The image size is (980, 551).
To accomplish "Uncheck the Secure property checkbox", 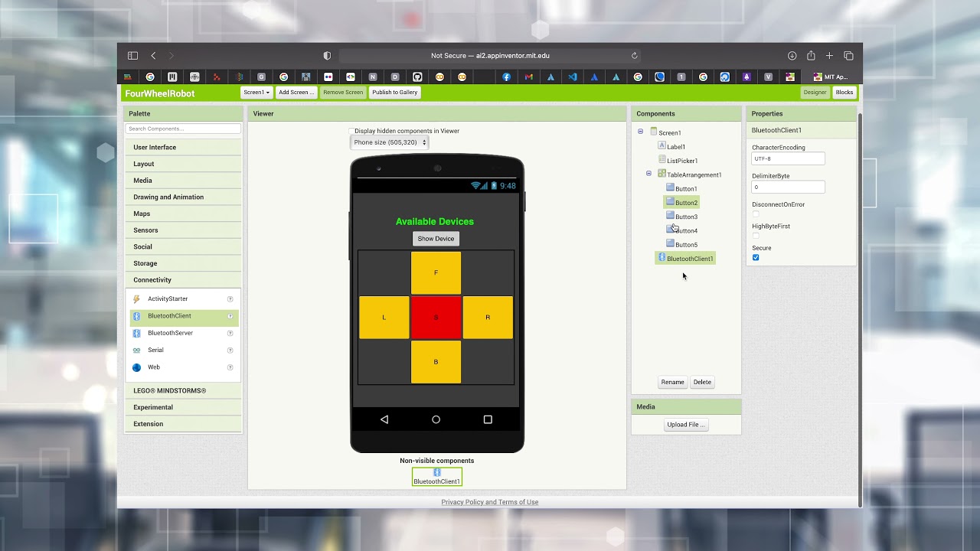I will tap(756, 257).
